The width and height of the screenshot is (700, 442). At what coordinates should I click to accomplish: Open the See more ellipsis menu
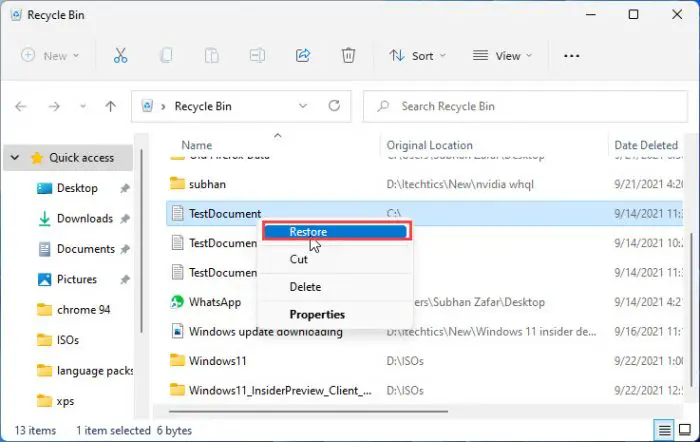571,56
